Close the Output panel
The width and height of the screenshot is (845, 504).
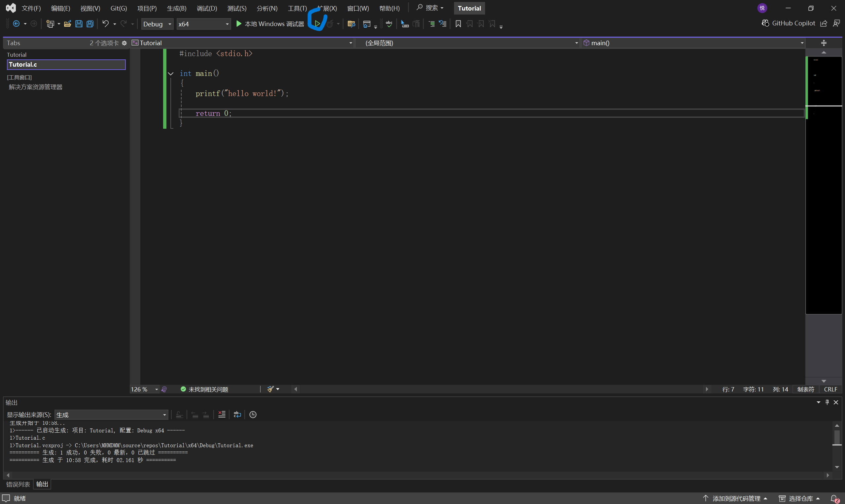[x=836, y=402]
